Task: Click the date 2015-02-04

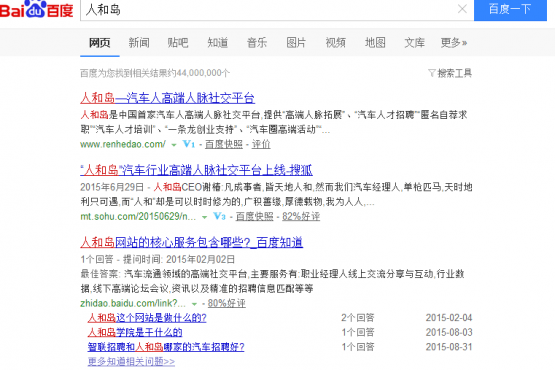Action: click(449, 318)
